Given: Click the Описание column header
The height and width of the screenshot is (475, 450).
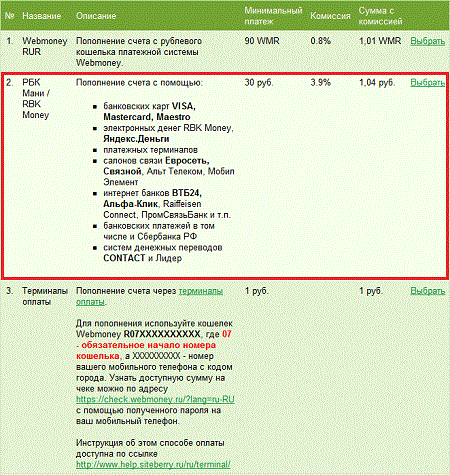Looking at the screenshot, I should pyautogui.click(x=96, y=16).
